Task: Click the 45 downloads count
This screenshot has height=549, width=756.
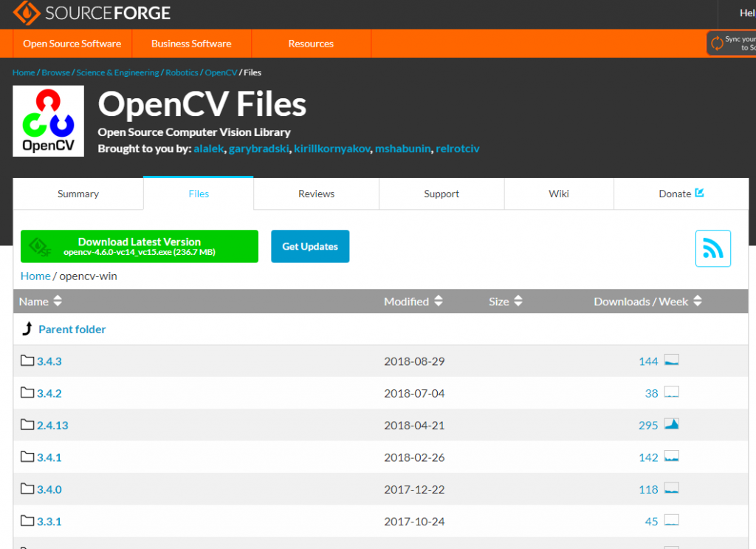Action: point(651,522)
